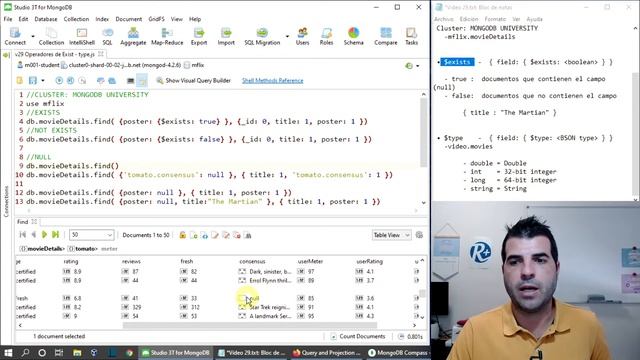Open the Index menu
The height and width of the screenshot is (360, 640).
tap(102, 19)
